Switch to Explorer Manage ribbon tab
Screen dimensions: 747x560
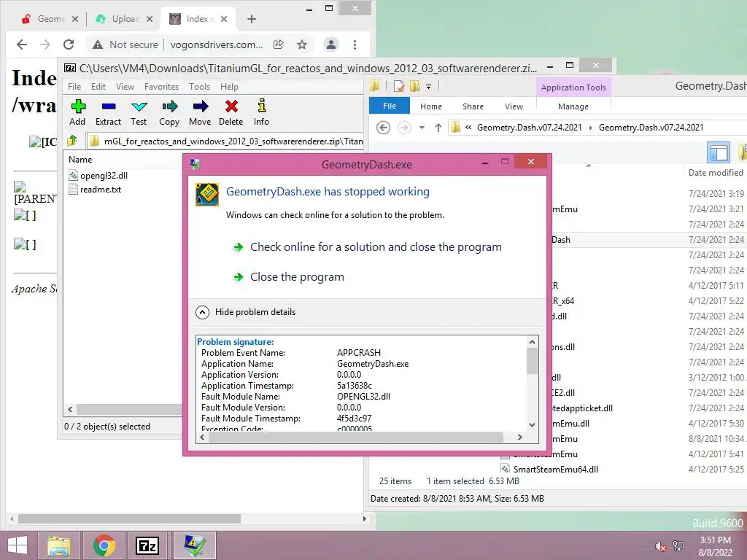tap(573, 106)
